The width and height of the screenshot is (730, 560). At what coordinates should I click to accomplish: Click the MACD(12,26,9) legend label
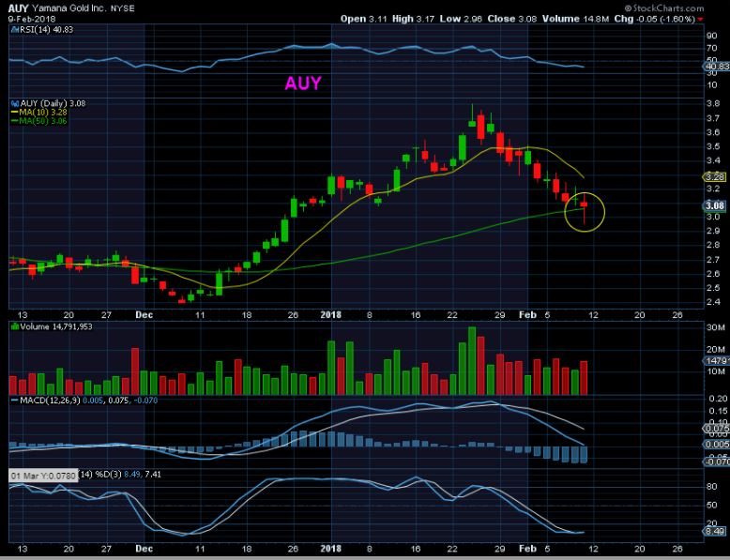click(x=84, y=401)
